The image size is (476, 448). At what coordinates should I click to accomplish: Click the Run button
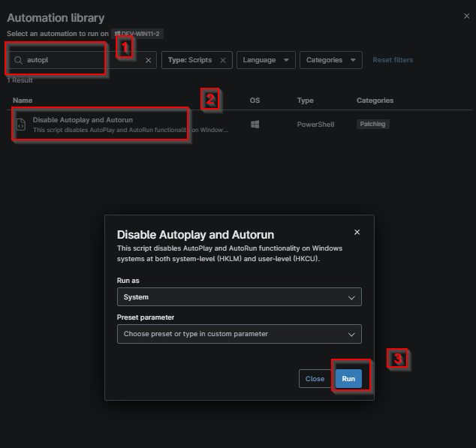point(348,379)
